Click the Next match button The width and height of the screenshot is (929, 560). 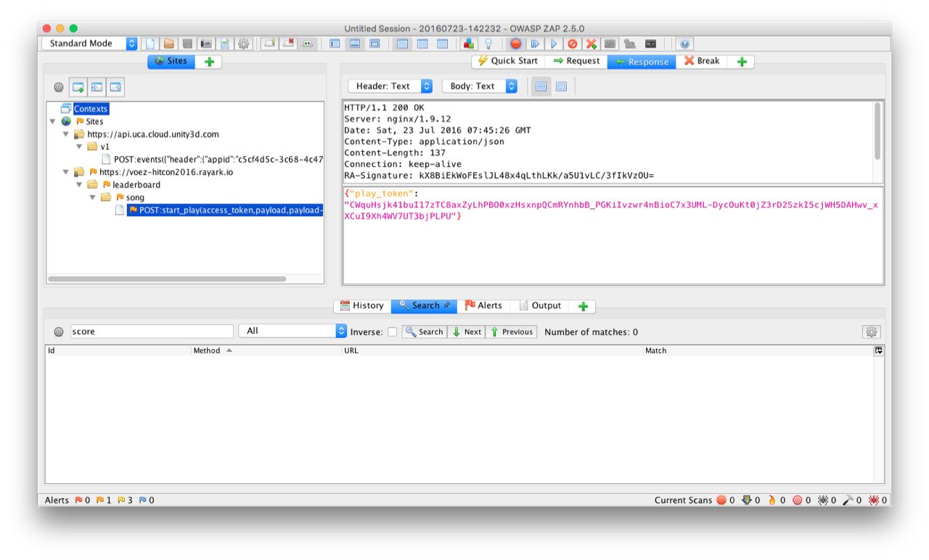click(467, 332)
